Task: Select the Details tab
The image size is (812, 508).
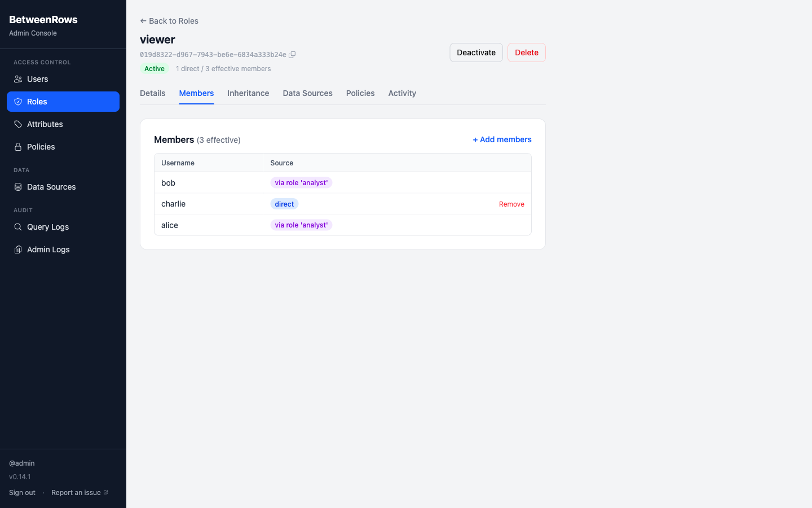Action: pyautogui.click(x=152, y=93)
